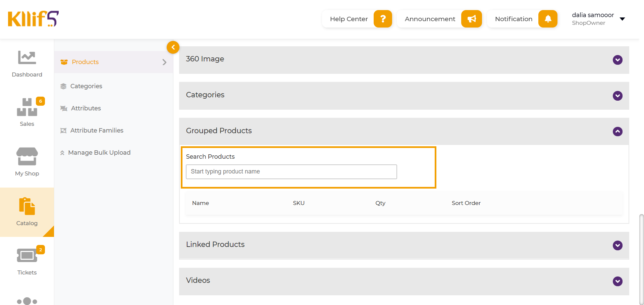Click the Notification bell icon
The width and height of the screenshot is (644, 305).
click(x=548, y=19)
